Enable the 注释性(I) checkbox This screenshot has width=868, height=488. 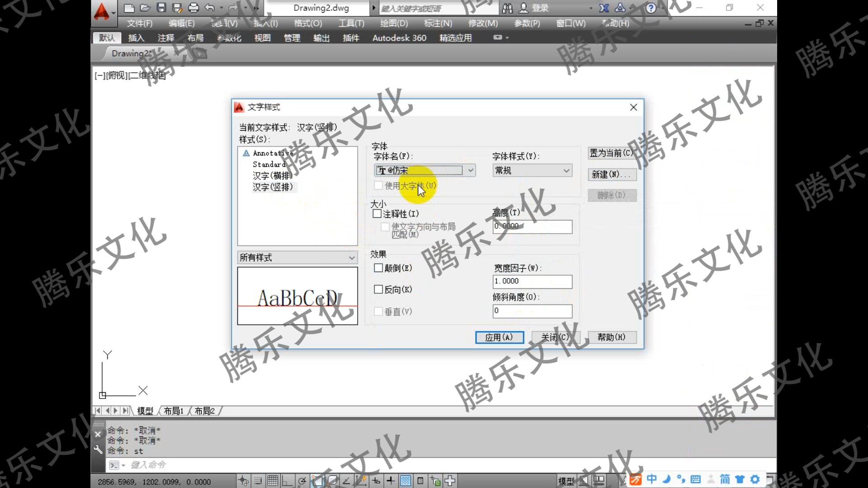377,213
